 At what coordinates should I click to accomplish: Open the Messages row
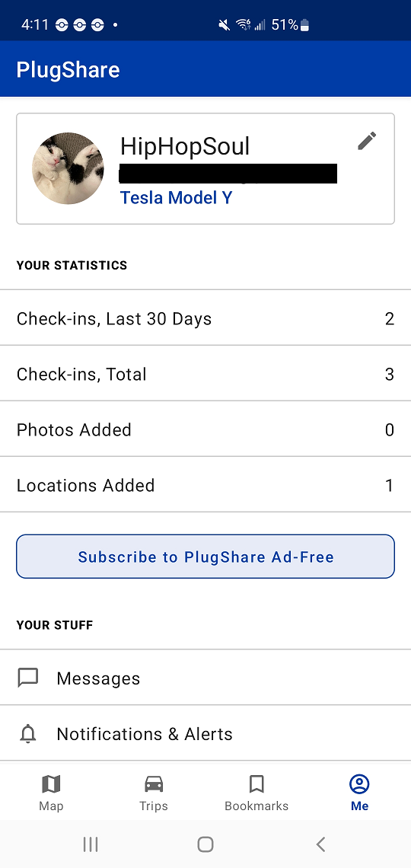205,678
